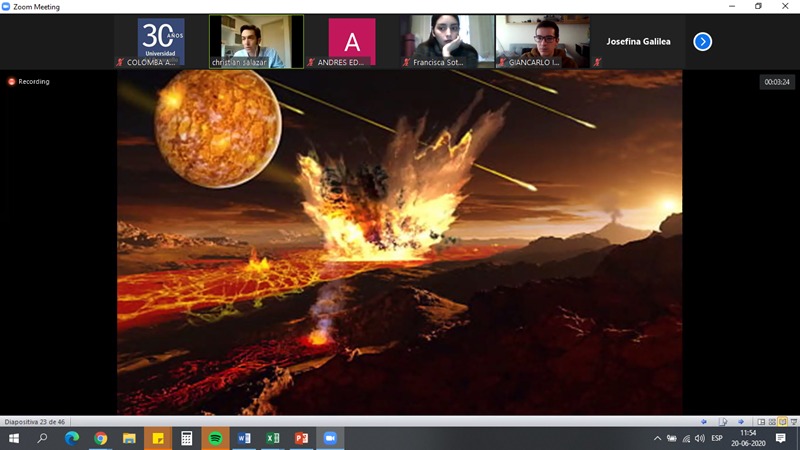The width and height of the screenshot is (800, 450).
Task: Open Google Chrome from taskbar
Action: (101, 438)
